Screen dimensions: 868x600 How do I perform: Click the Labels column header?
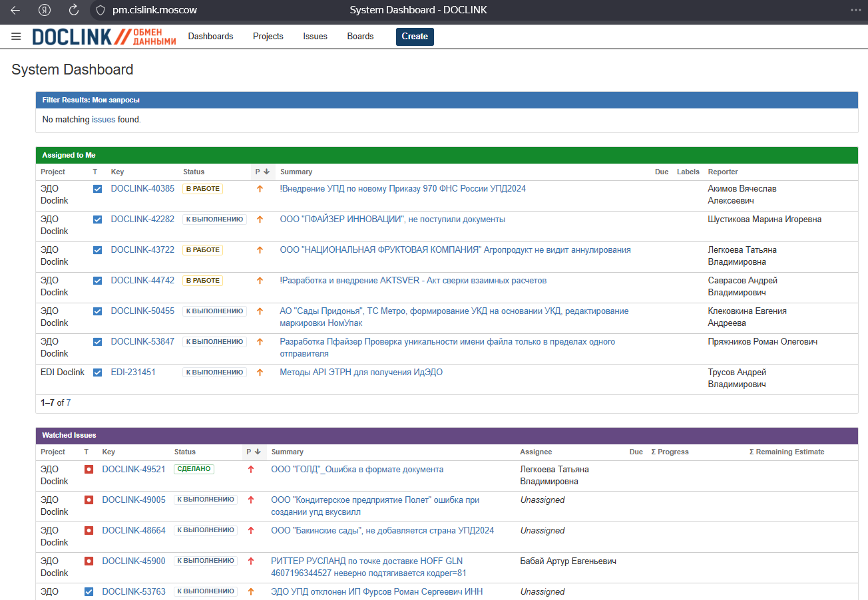tap(688, 172)
